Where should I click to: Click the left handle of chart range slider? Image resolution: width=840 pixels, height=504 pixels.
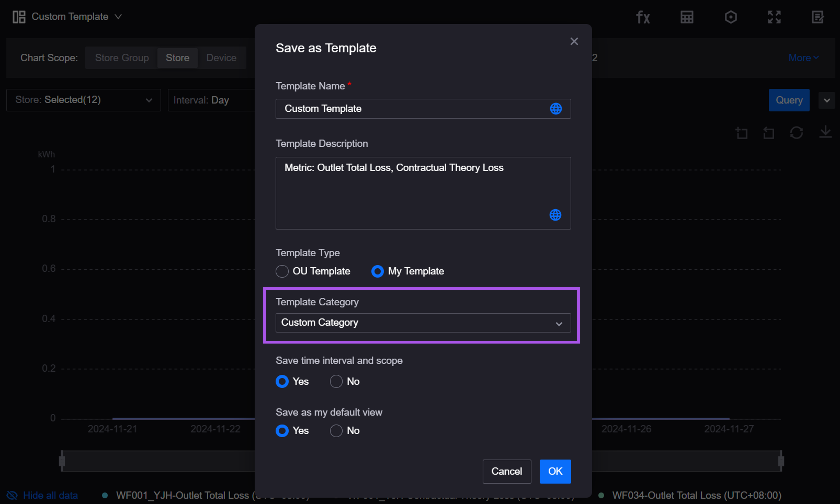tap(62, 461)
